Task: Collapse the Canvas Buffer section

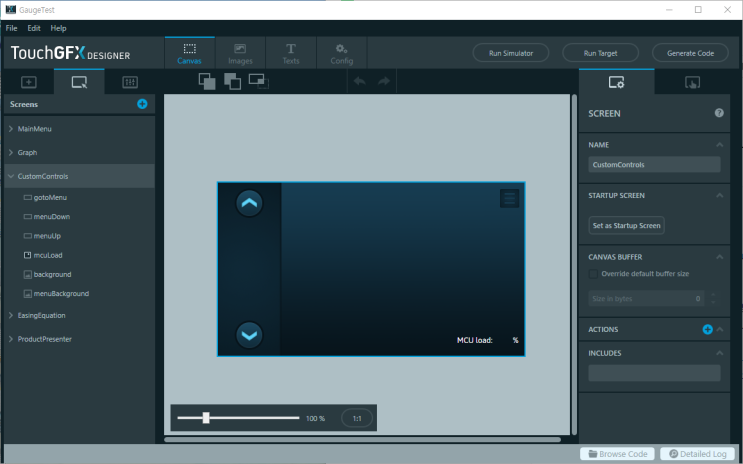Action: point(720,257)
